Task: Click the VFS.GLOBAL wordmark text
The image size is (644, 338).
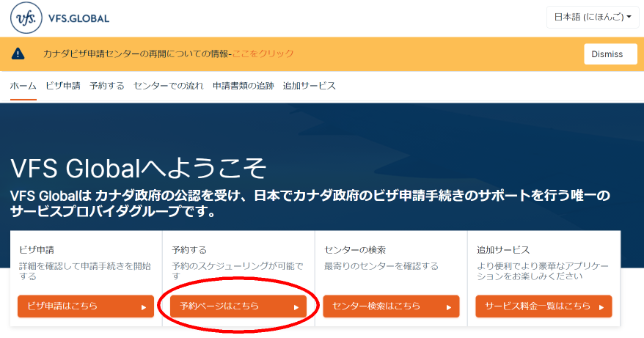Action: (79, 18)
